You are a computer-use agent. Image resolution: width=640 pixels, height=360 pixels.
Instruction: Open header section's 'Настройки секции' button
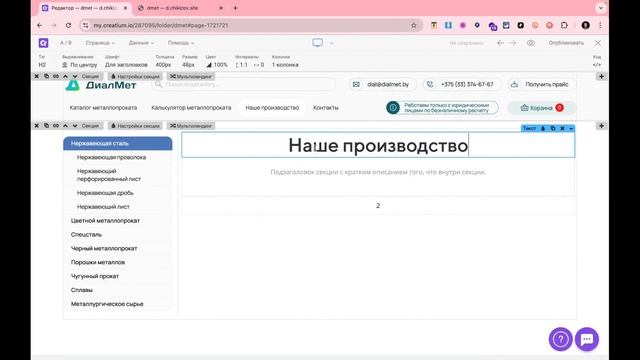(135, 76)
